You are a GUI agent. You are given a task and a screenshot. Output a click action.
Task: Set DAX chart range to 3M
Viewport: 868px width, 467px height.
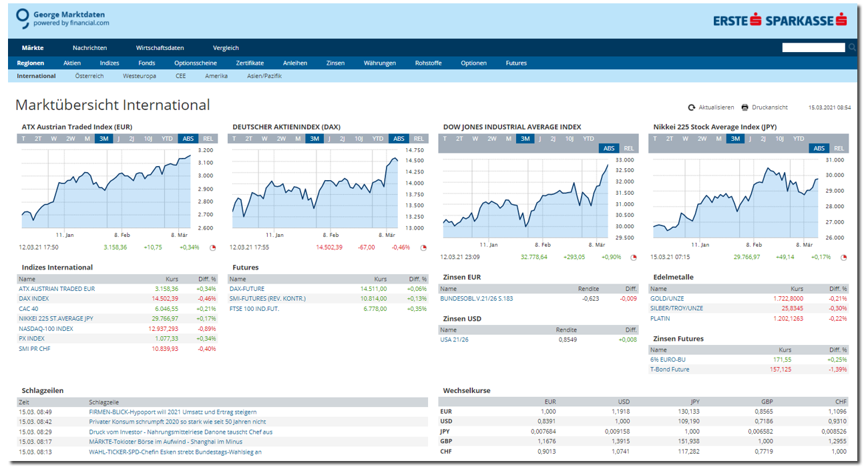click(314, 139)
